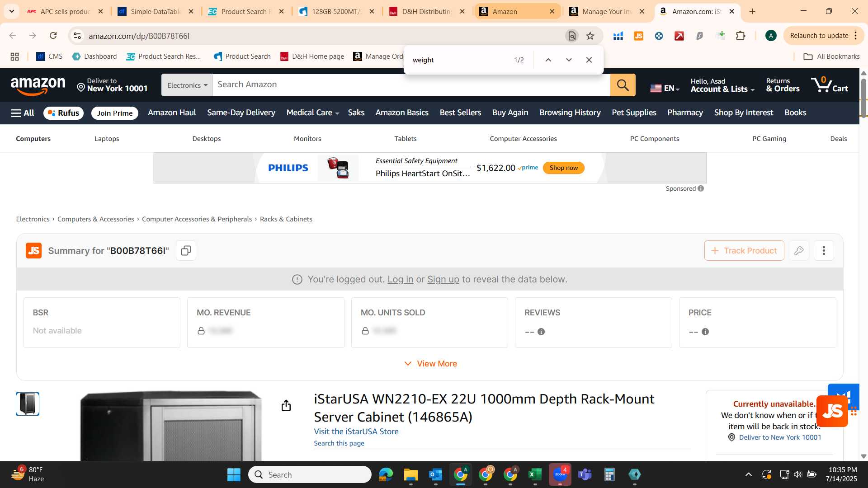Click the Track Product button

point(744,251)
